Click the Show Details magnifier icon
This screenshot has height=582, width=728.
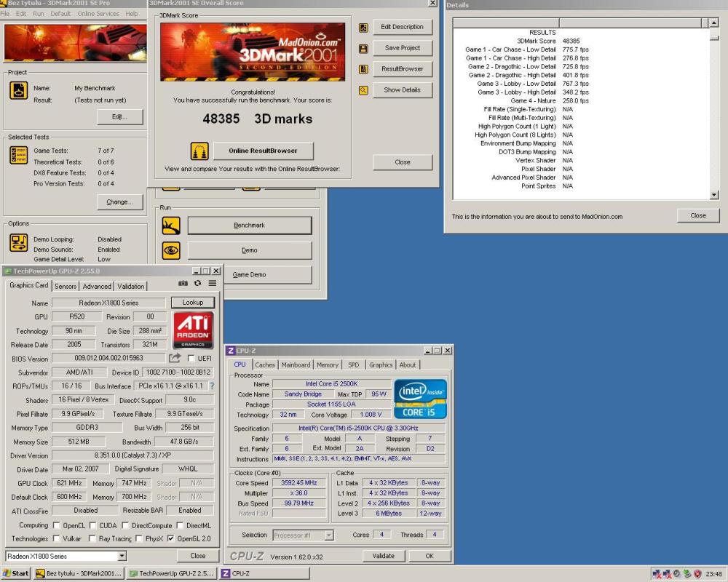[x=363, y=90]
